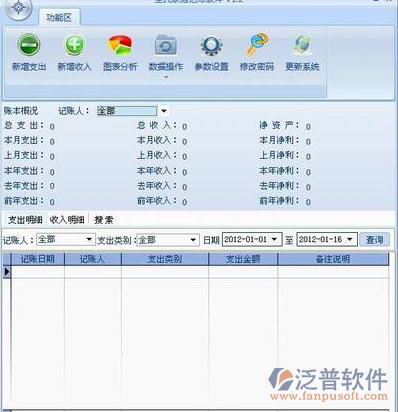Image resolution: width=398 pixels, height=412 pixels.
Task: Open 数据操作 folder icon
Action: (x=166, y=45)
